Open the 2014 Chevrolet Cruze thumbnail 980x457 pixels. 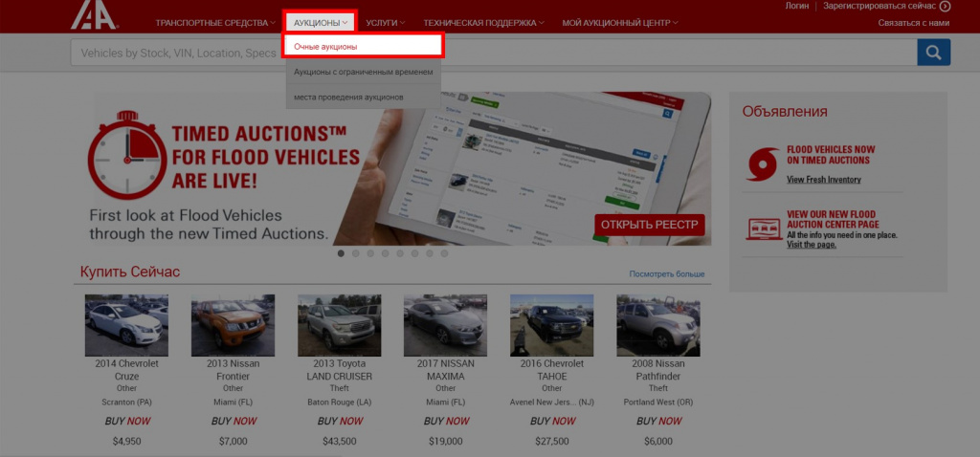[x=127, y=325]
